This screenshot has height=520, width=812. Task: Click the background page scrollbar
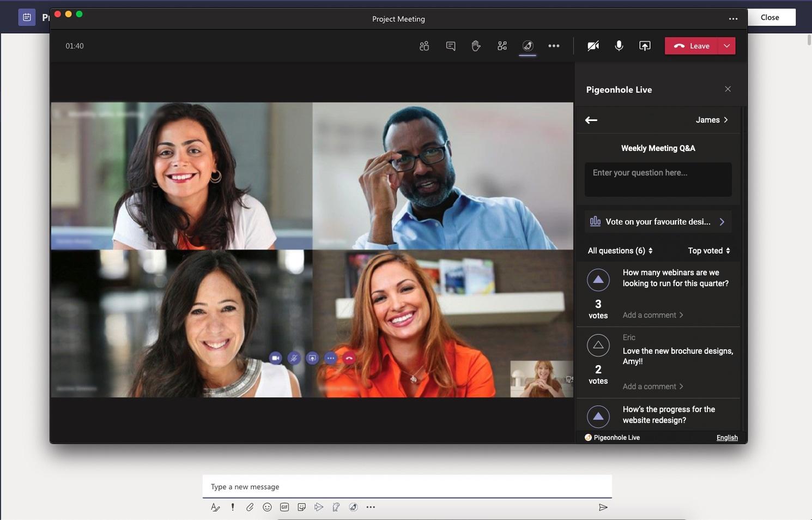click(x=809, y=40)
